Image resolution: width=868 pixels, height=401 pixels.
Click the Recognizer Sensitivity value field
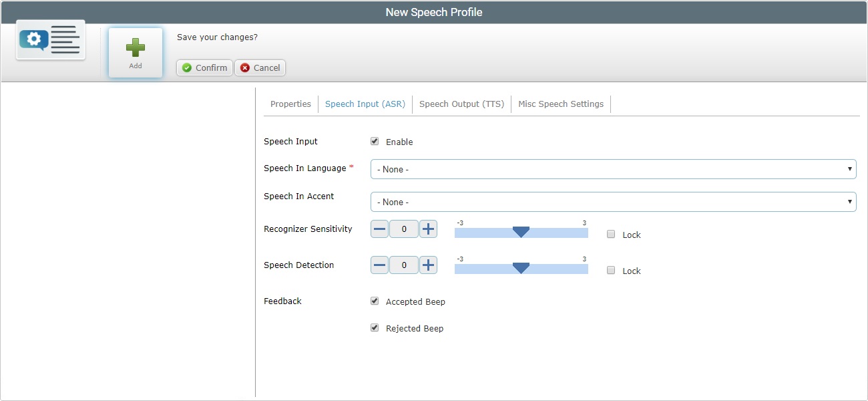tap(403, 229)
